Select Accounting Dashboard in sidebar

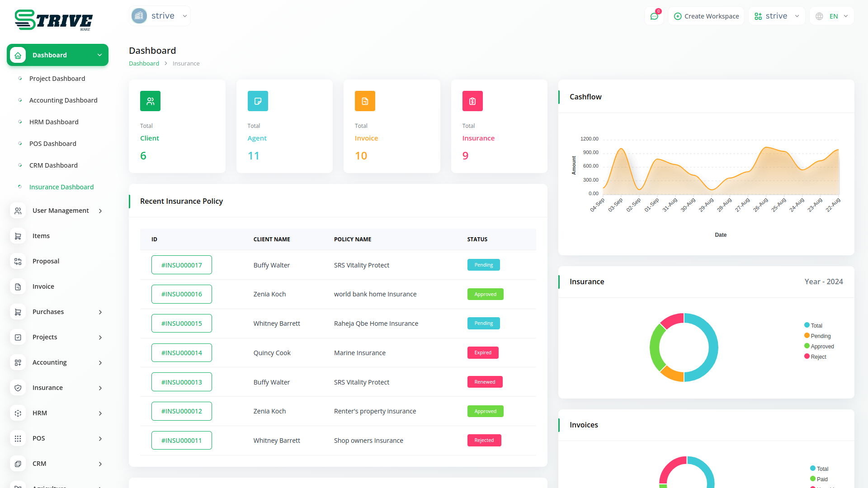tap(63, 100)
